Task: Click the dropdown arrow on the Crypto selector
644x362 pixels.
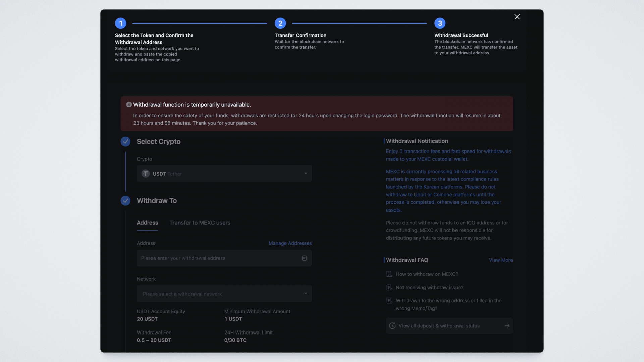Action: coord(306,174)
